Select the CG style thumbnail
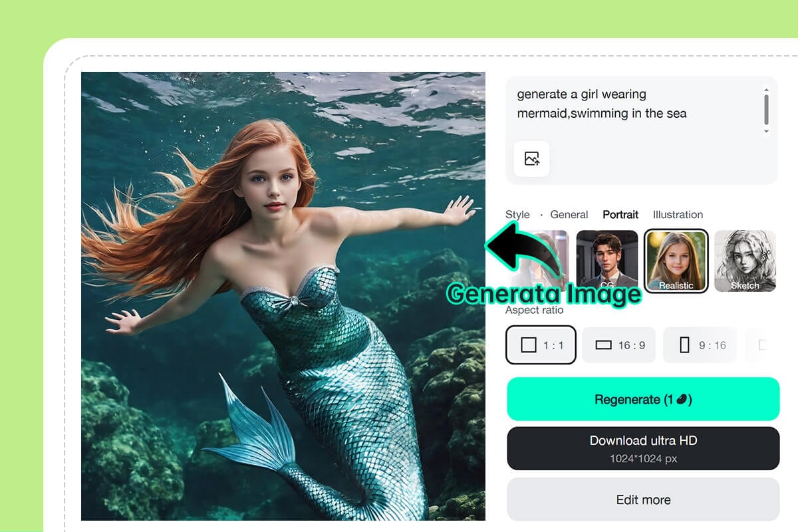Screen dimensions: 798x532 [607, 261]
